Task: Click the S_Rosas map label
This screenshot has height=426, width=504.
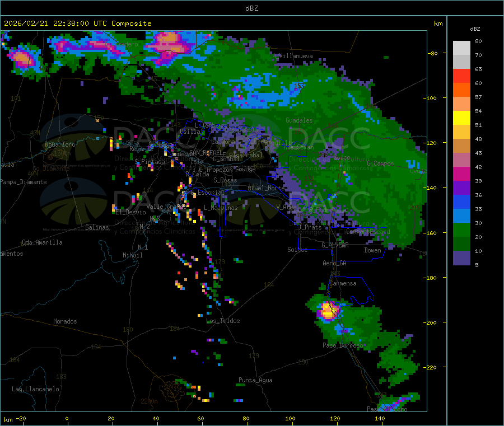Action: (x=225, y=180)
